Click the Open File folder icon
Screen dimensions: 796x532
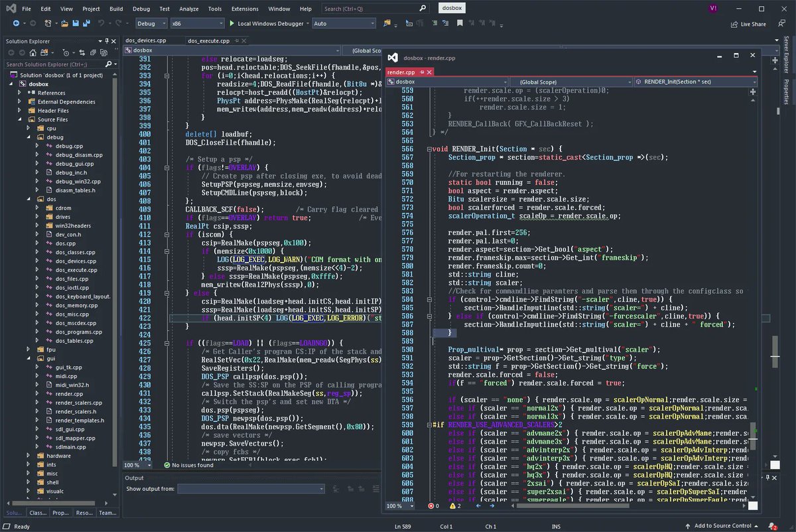(x=64, y=23)
